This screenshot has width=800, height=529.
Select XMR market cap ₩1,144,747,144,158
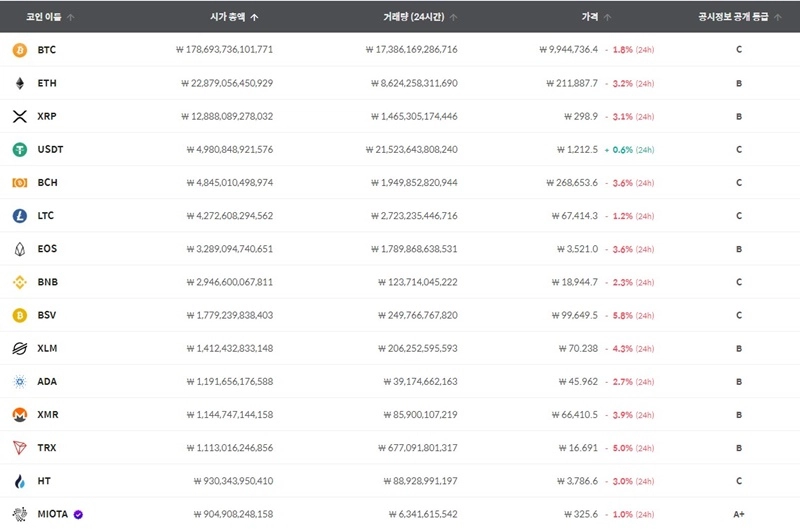coord(230,415)
